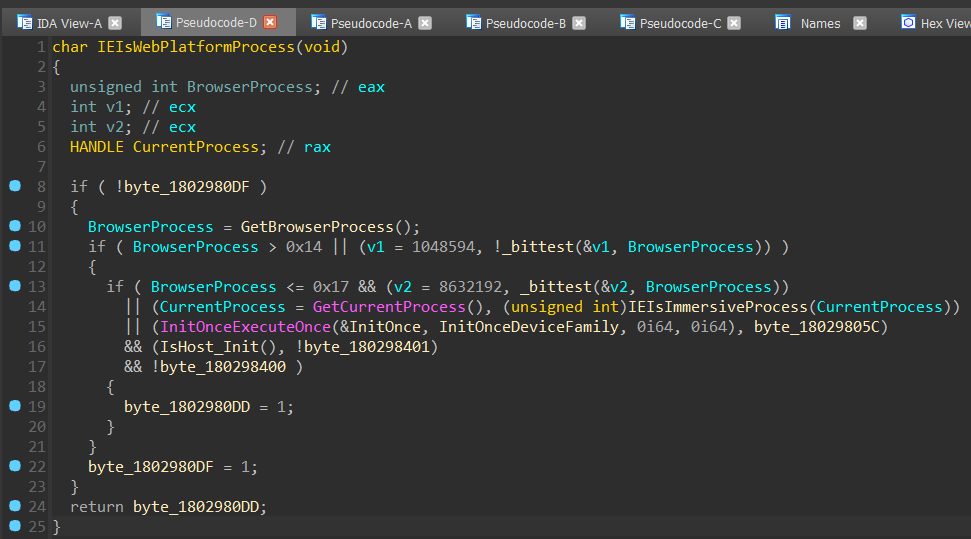The height and width of the screenshot is (539, 971).
Task: Switch to the Names tab
Action: click(x=820, y=24)
